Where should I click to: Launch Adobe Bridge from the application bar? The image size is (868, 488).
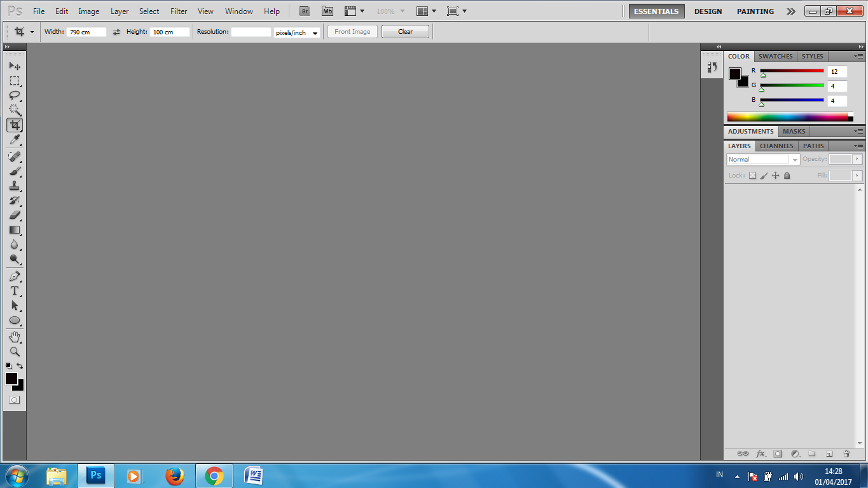click(x=304, y=11)
